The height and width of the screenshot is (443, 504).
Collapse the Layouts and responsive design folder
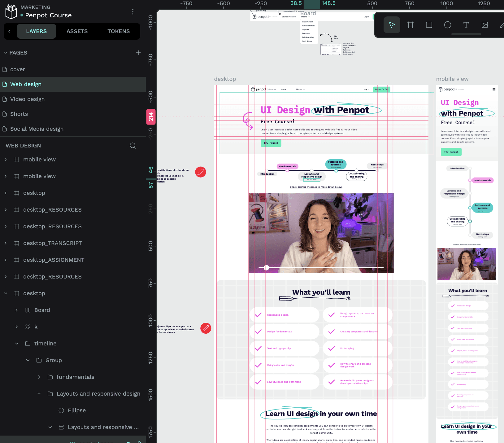click(39, 394)
